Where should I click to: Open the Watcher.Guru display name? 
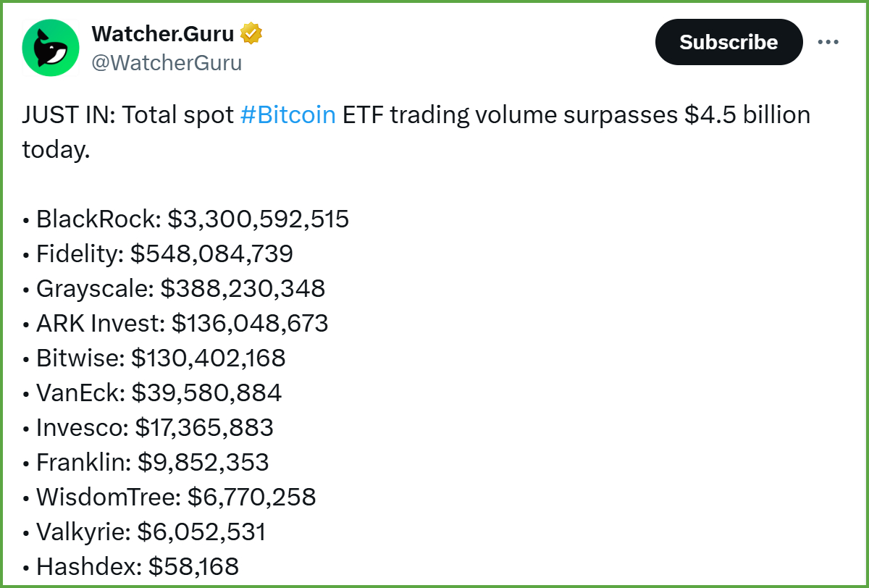coord(163,33)
